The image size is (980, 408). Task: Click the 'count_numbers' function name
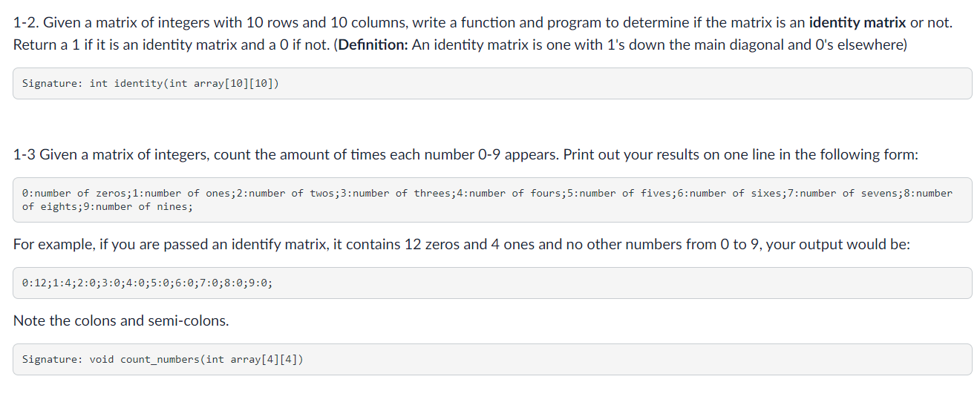tap(160, 359)
